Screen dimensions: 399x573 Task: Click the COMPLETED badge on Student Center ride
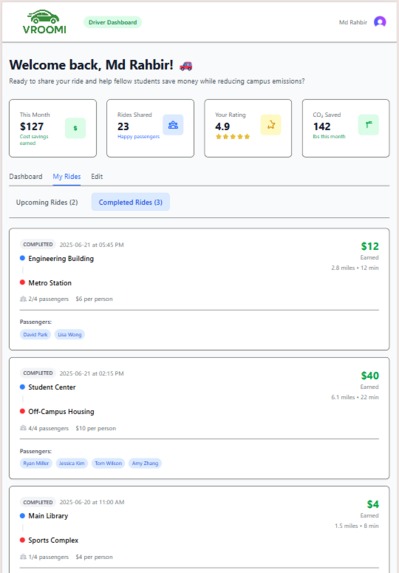(x=38, y=373)
